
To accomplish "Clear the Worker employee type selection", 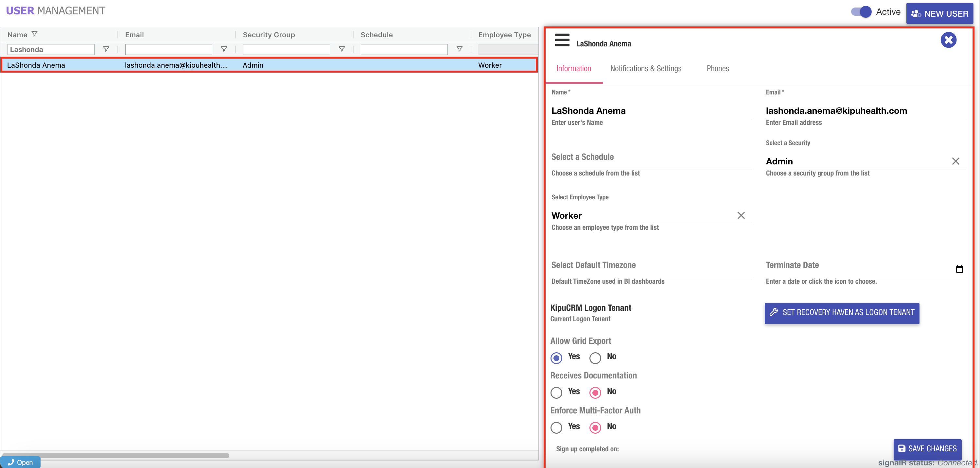I will 741,216.
